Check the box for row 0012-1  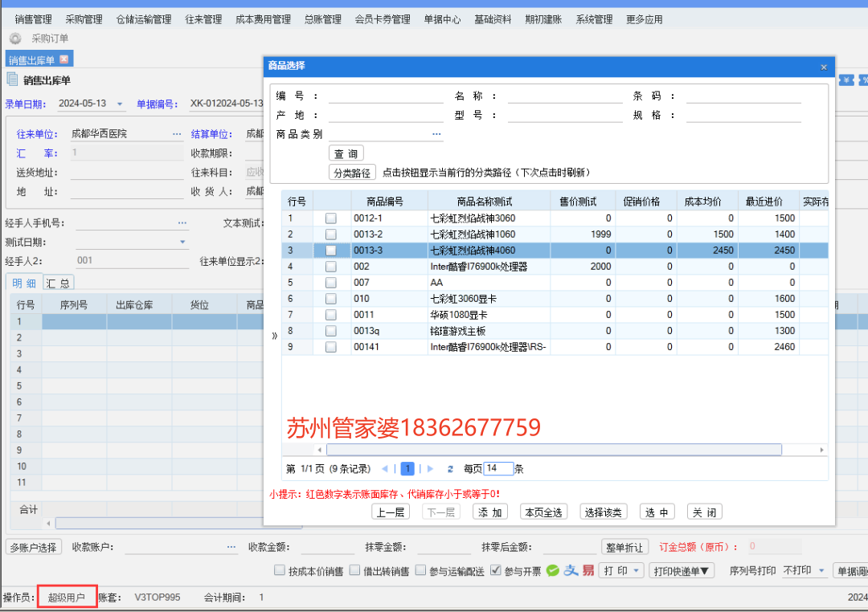(x=330, y=218)
